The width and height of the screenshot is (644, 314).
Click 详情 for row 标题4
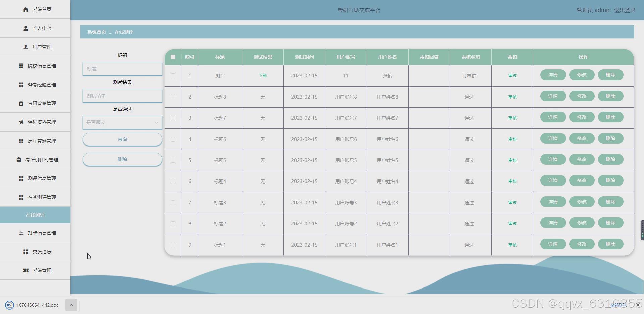[553, 180]
